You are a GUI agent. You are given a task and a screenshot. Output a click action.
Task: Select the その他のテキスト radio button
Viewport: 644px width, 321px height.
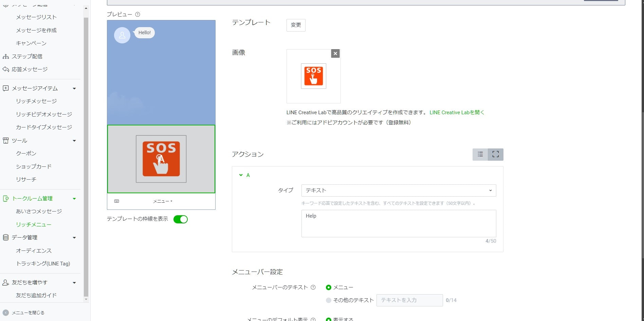pyautogui.click(x=328, y=300)
